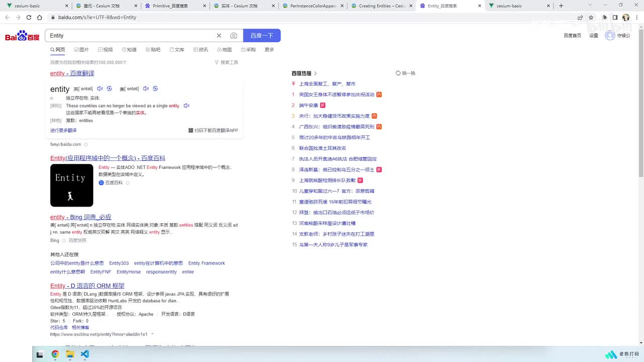Bookmark this page with the star
The image size is (644, 362).
click(591, 17)
